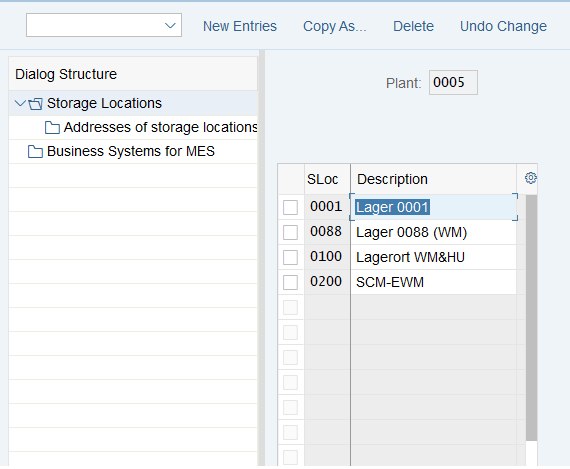Click the Undo Change button

503,26
